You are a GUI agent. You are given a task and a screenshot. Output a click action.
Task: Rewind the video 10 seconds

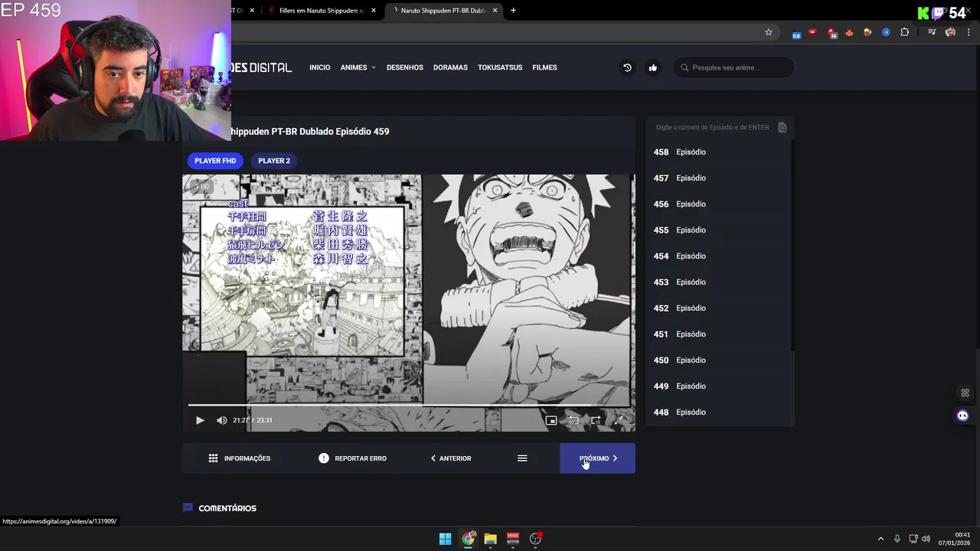click(x=573, y=420)
